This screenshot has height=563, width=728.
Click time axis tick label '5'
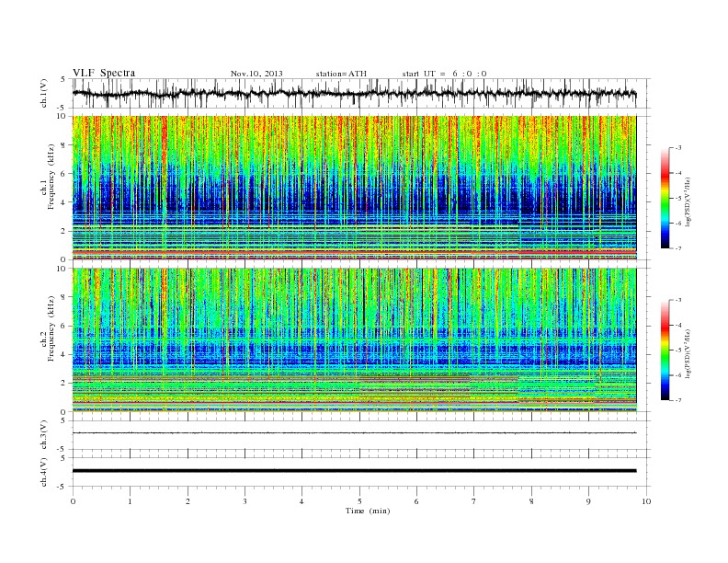pos(359,501)
